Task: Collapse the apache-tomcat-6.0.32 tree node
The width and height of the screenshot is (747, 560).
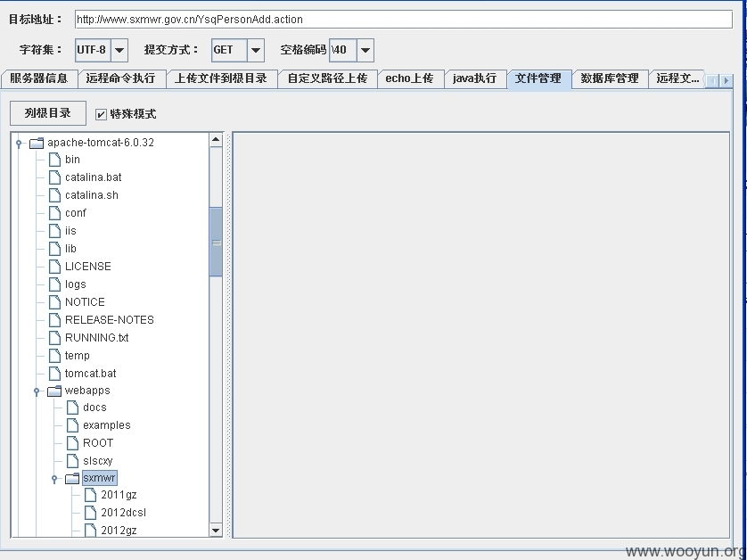Action: pyautogui.click(x=19, y=143)
